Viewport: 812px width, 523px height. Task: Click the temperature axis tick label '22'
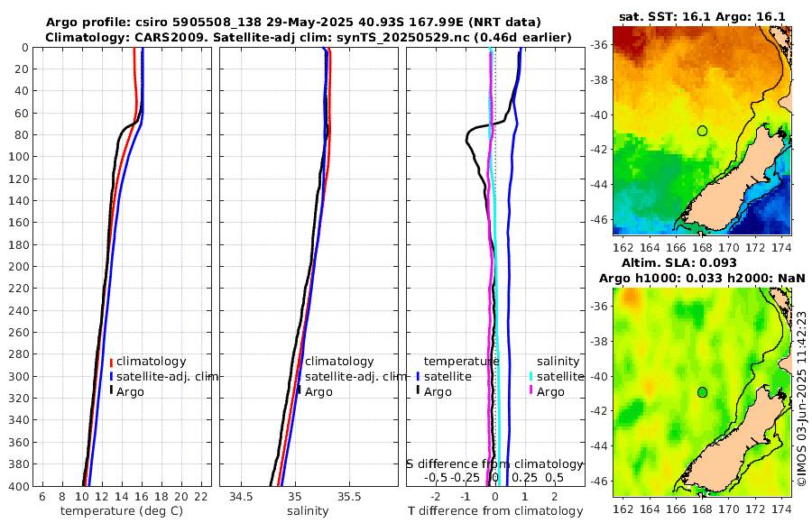(x=201, y=497)
